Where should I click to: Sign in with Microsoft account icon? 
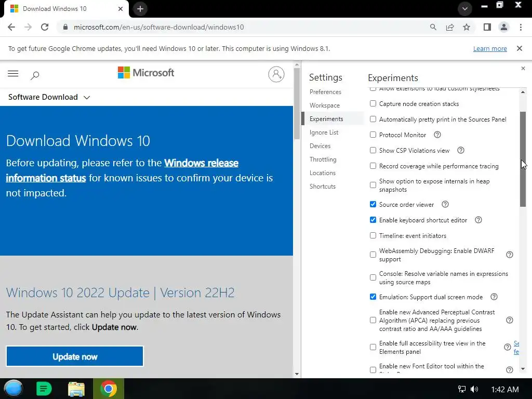coord(276,74)
